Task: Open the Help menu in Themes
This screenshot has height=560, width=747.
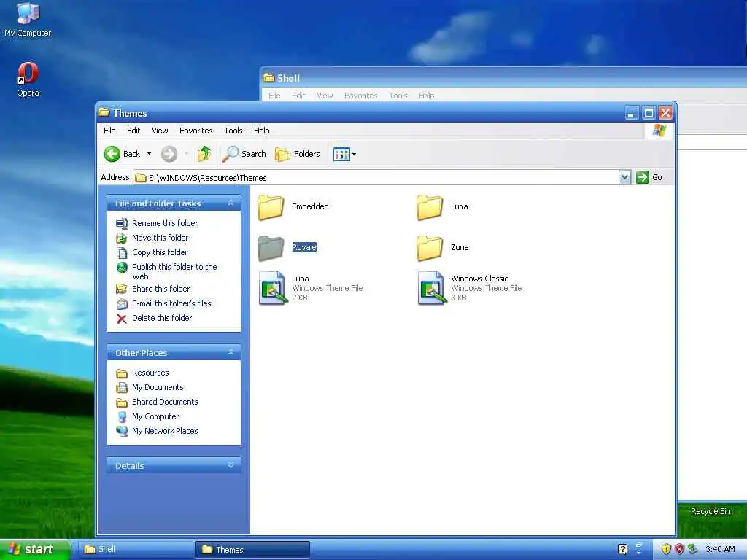Action: coord(261,131)
